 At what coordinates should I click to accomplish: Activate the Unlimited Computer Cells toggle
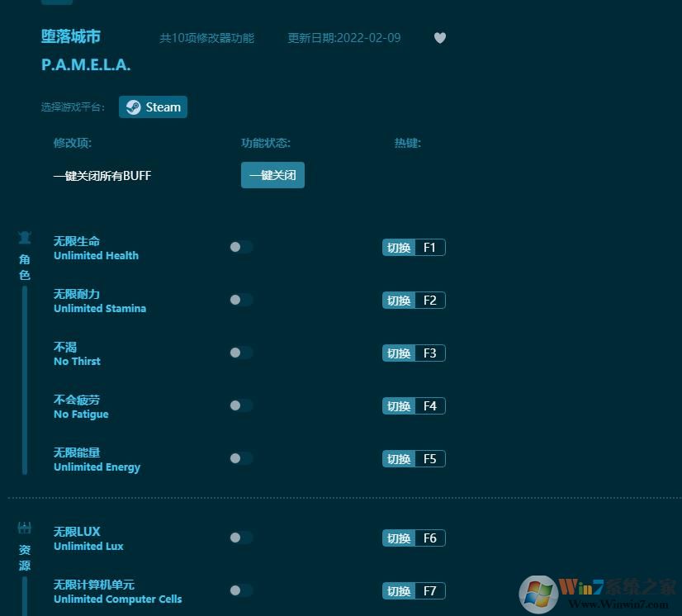[x=240, y=590]
